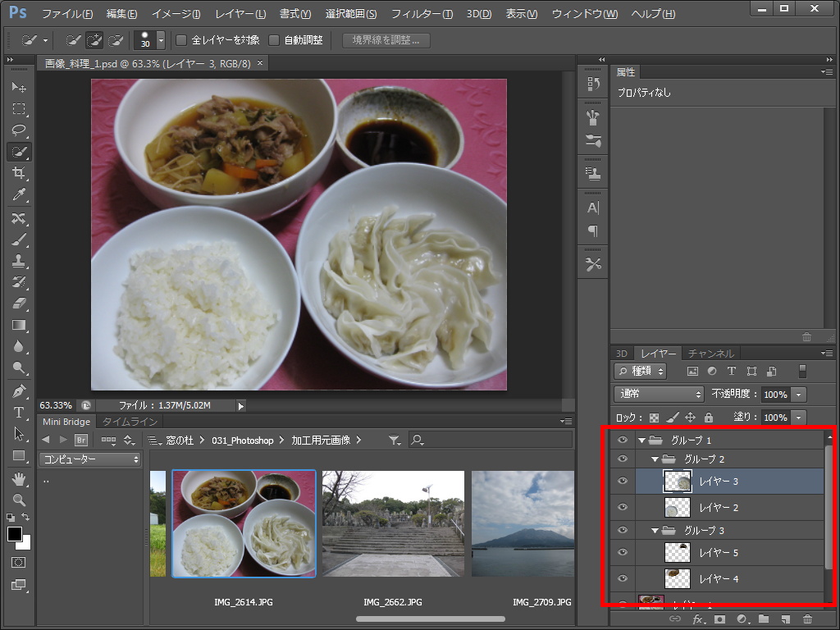Hide レイヤー 4 visibility eye
This screenshot has width=840, height=630.
coord(623,578)
